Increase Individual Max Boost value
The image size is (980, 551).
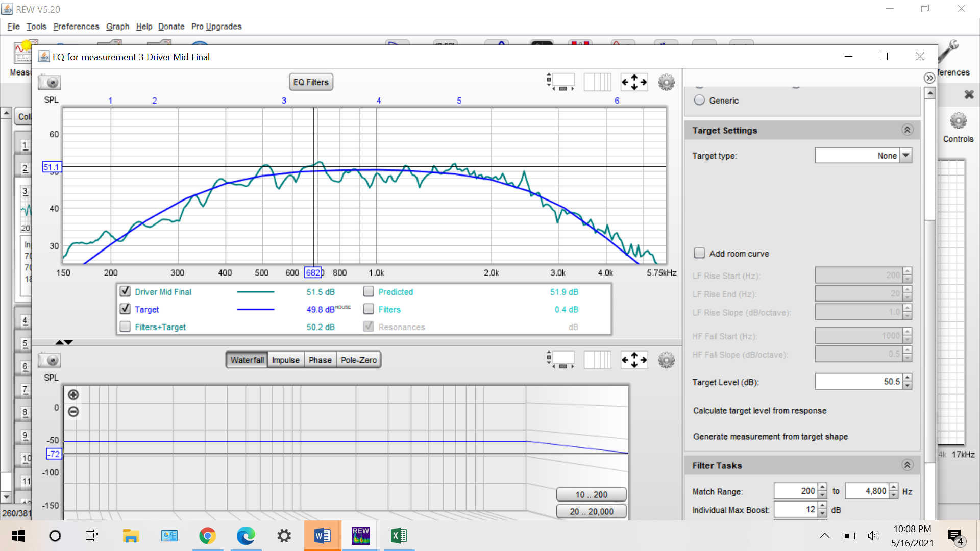(x=822, y=506)
